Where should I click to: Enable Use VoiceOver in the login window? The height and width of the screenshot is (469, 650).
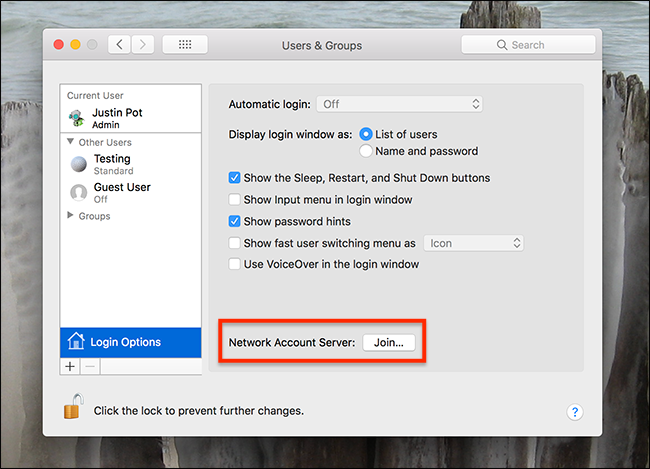tap(235, 265)
